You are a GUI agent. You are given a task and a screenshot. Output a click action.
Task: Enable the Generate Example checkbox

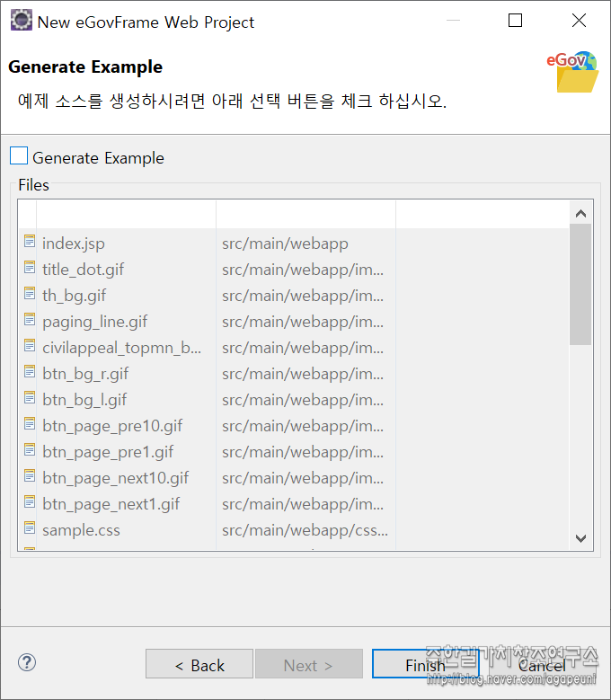pos(19,155)
